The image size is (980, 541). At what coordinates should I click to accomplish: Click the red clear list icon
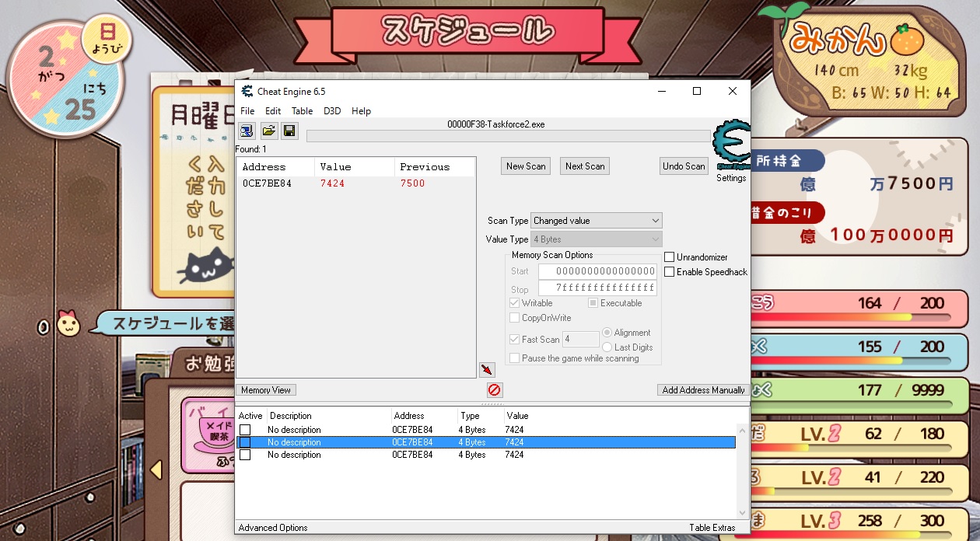click(495, 390)
